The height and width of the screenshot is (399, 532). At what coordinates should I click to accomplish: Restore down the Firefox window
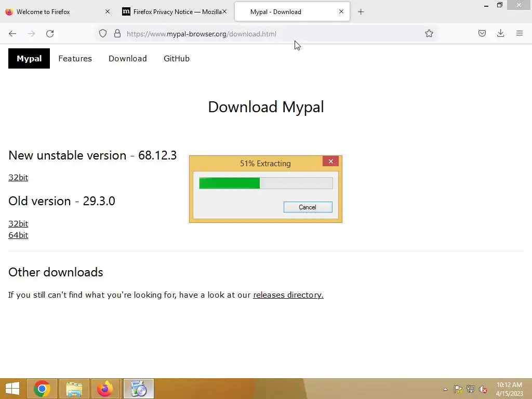point(499,5)
